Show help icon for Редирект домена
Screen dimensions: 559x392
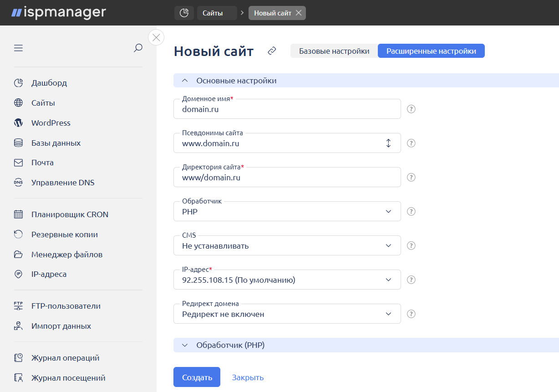[x=411, y=314]
